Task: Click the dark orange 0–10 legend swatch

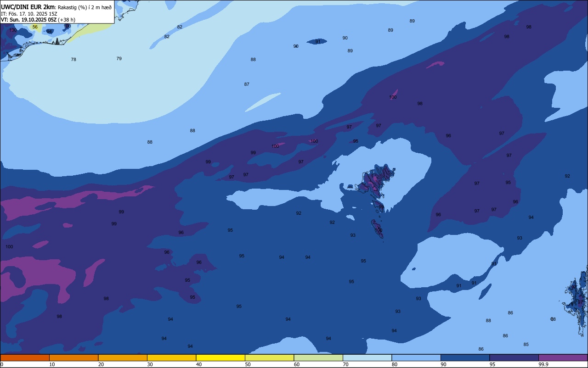Action: (25, 357)
